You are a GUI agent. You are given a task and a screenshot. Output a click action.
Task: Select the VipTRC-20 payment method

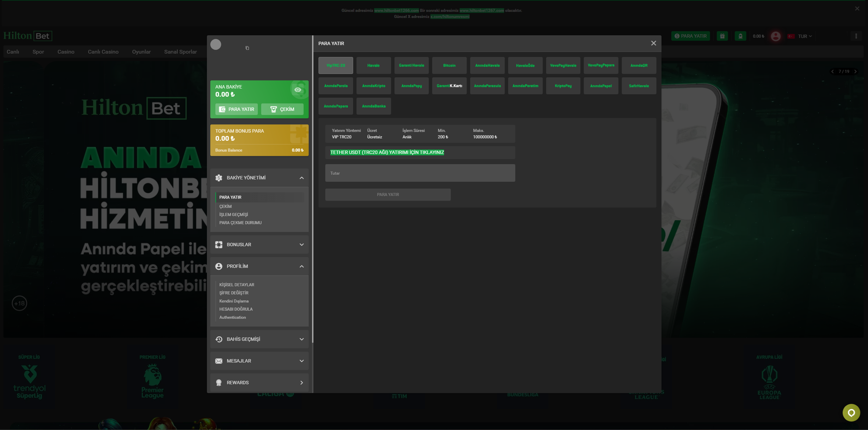(336, 65)
